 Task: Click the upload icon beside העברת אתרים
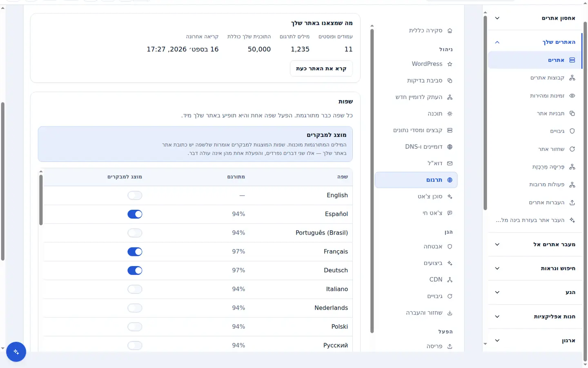(572, 202)
